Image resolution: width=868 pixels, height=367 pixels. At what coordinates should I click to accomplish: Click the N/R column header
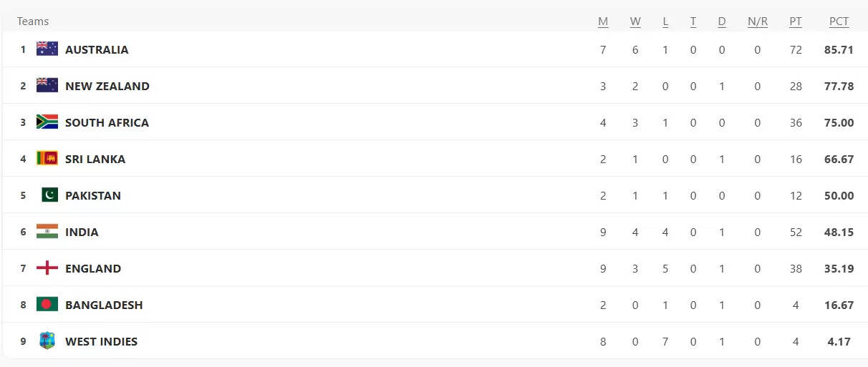[757, 21]
